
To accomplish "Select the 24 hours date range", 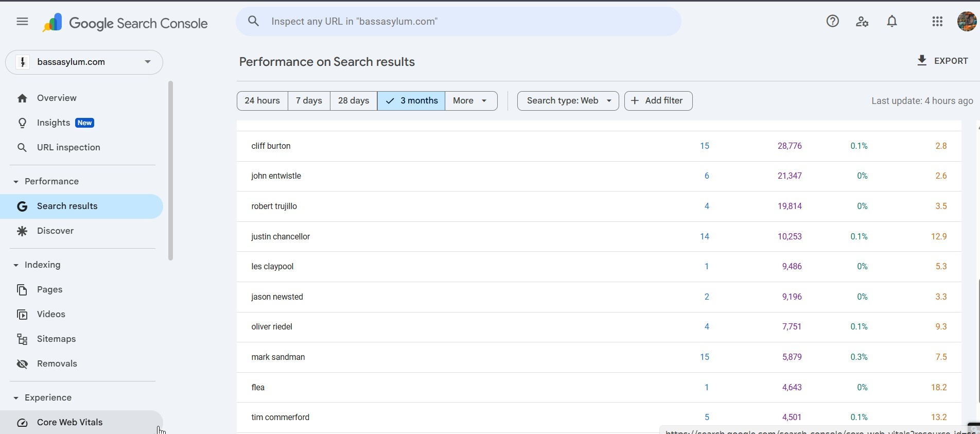I will pyautogui.click(x=262, y=101).
